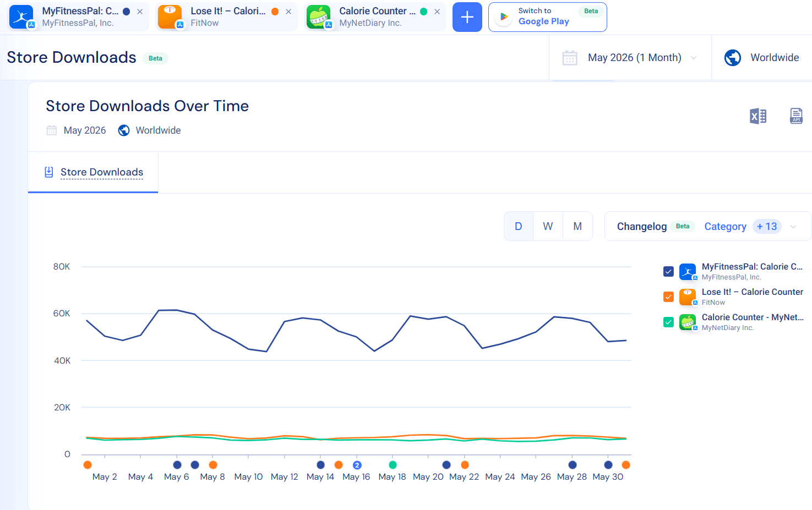Click the May 12 x-axis label
Screen dimensions: 812x510
click(285, 477)
